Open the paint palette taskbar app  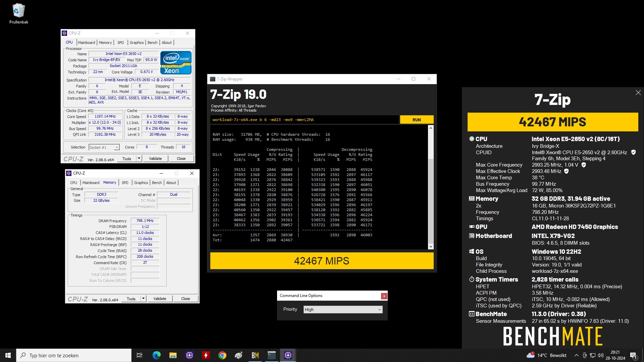point(238,355)
